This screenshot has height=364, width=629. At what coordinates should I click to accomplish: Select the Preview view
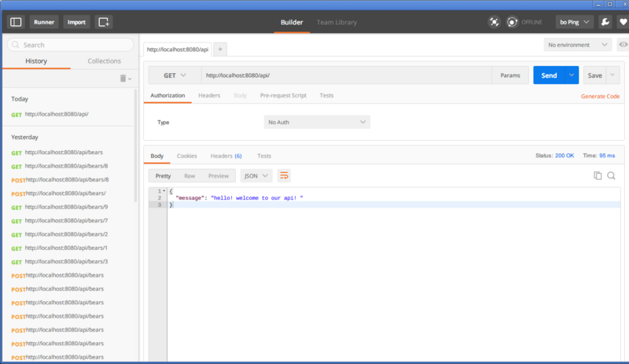click(219, 176)
